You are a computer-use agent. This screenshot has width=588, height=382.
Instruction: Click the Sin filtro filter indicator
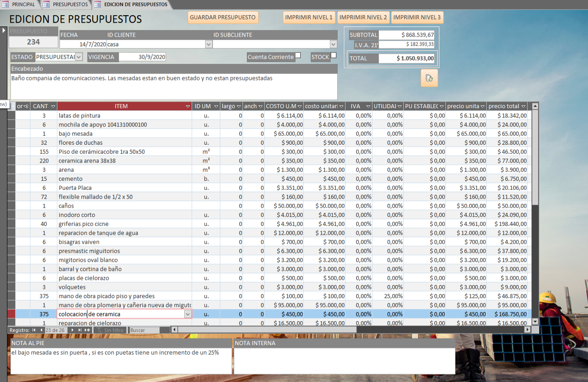(x=110, y=330)
